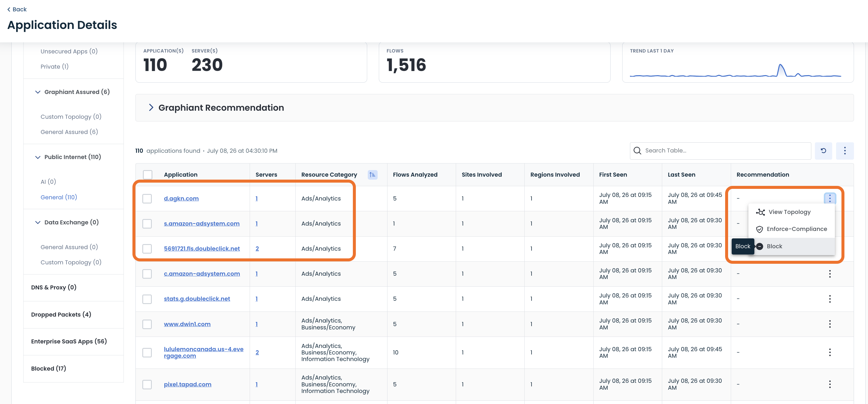Open table options kebab menu beside refresh
Image resolution: width=868 pixels, height=404 pixels.
click(x=845, y=151)
